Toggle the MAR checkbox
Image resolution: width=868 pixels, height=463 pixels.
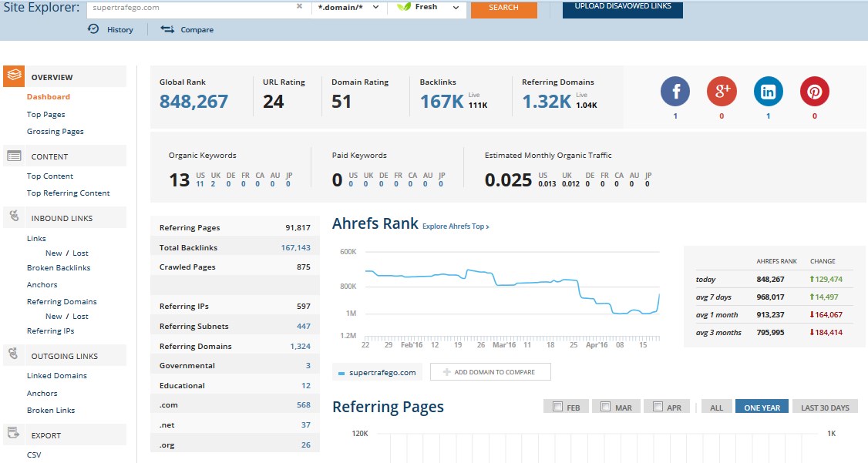606,407
